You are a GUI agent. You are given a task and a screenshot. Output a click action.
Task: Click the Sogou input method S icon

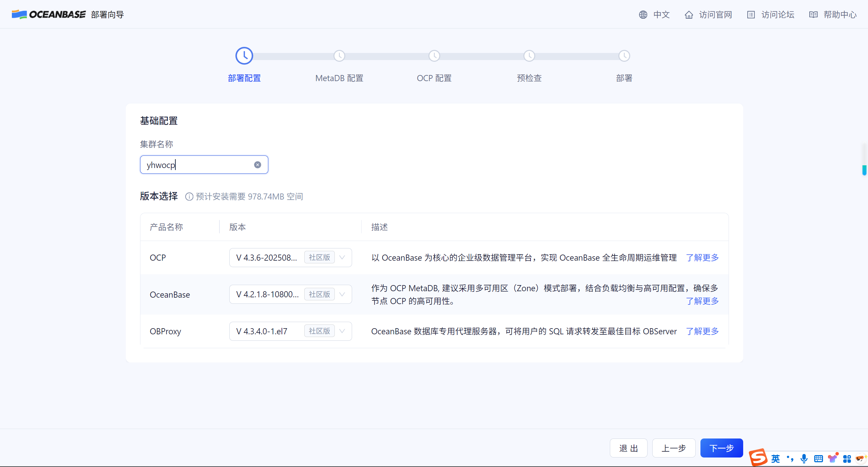coord(758,457)
